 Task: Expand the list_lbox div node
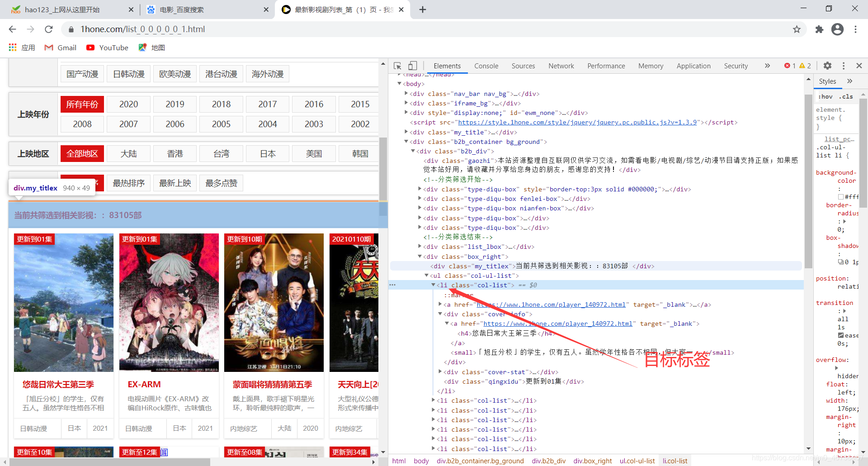click(x=420, y=247)
